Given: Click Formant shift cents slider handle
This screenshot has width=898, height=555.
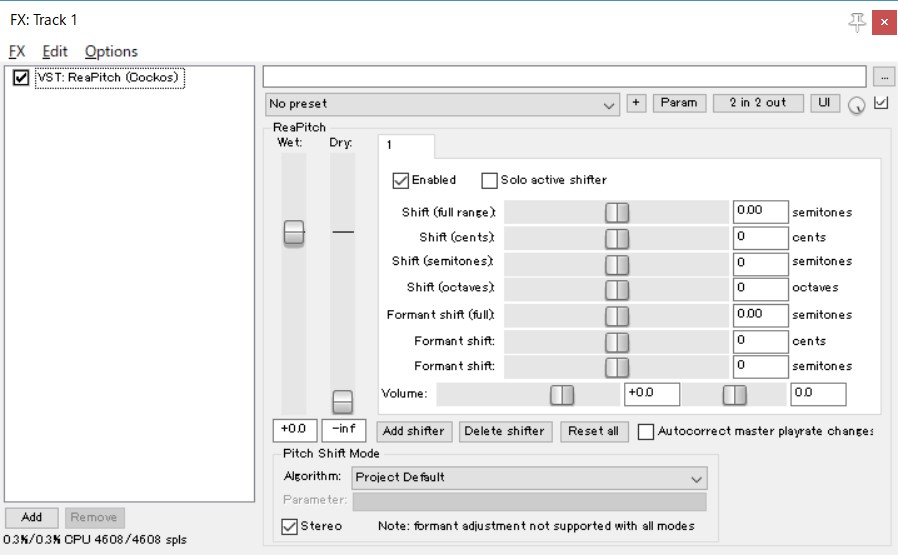Looking at the screenshot, I should tap(617, 342).
